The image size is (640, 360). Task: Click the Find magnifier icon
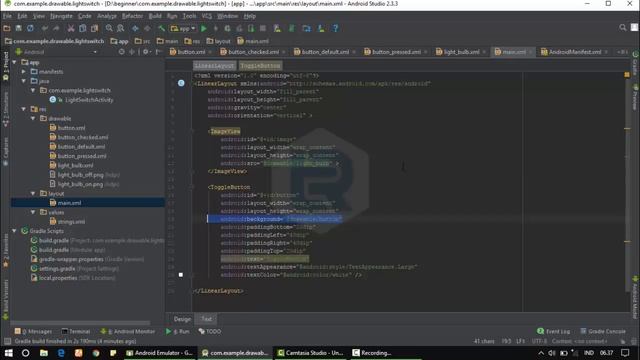(x=109, y=28)
